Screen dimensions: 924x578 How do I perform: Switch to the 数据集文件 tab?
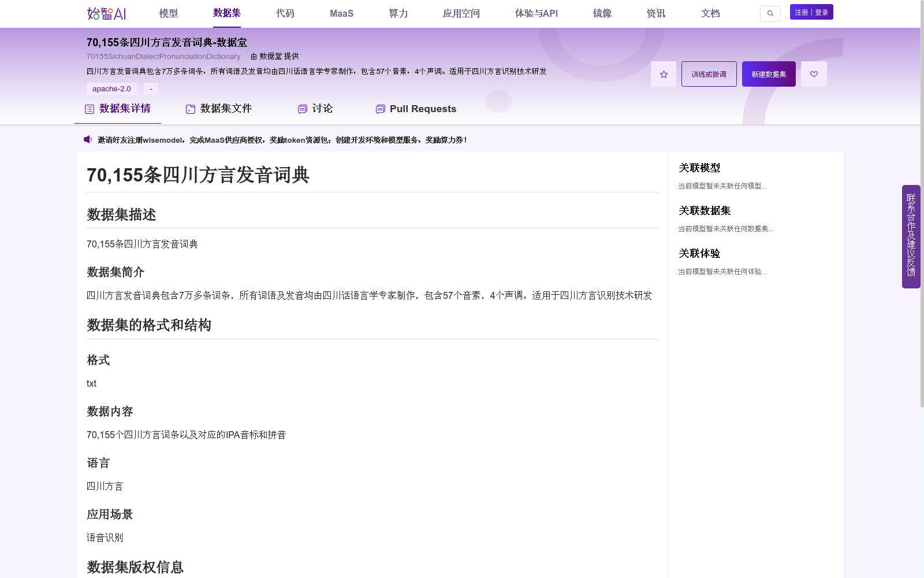click(225, 108)
